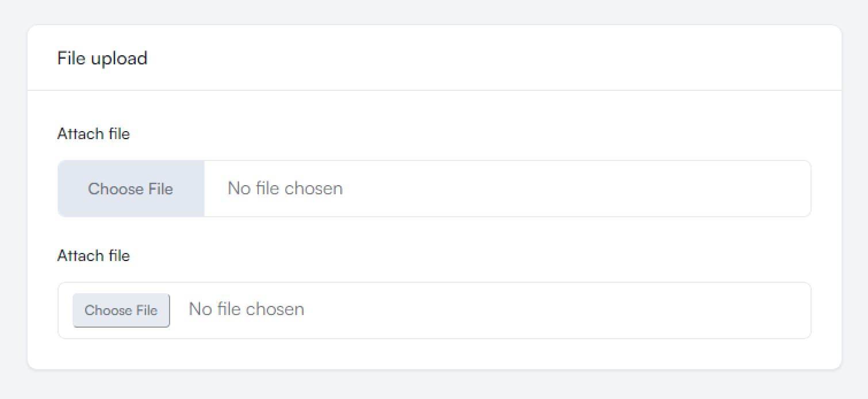This screenshot has height=399, width=868.
Task: Focus the first Attach file field
Action: pyautogui.click(x=402, y=189)
